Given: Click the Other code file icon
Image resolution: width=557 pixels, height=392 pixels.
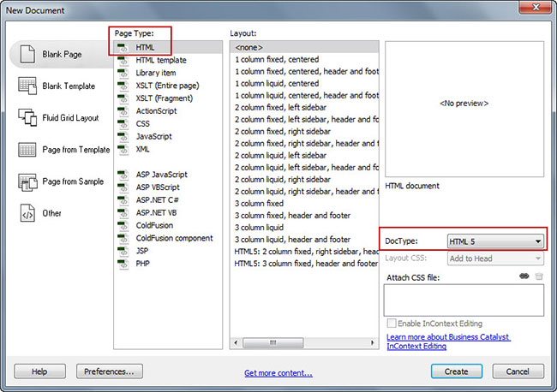Looking at the screenshot, I should pyautogui.click(x=27, y=213).
